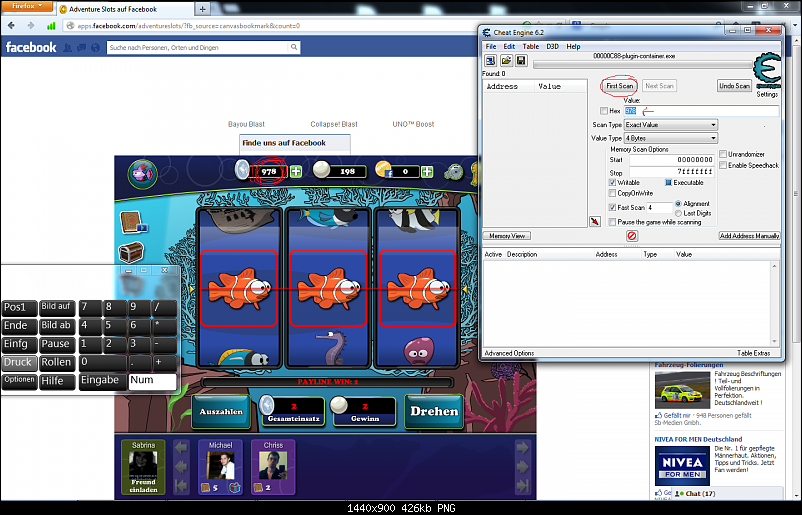The image size is (802, 515).
Task: Open the Table menu in Cheat Engine
Action: click(531, 46)
